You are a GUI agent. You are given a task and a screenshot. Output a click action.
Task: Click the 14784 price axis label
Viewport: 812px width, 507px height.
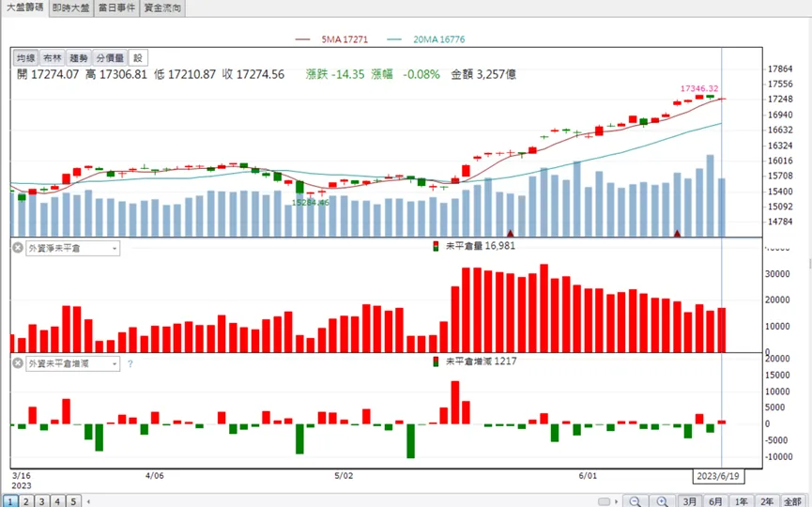(x=780, y=222)
